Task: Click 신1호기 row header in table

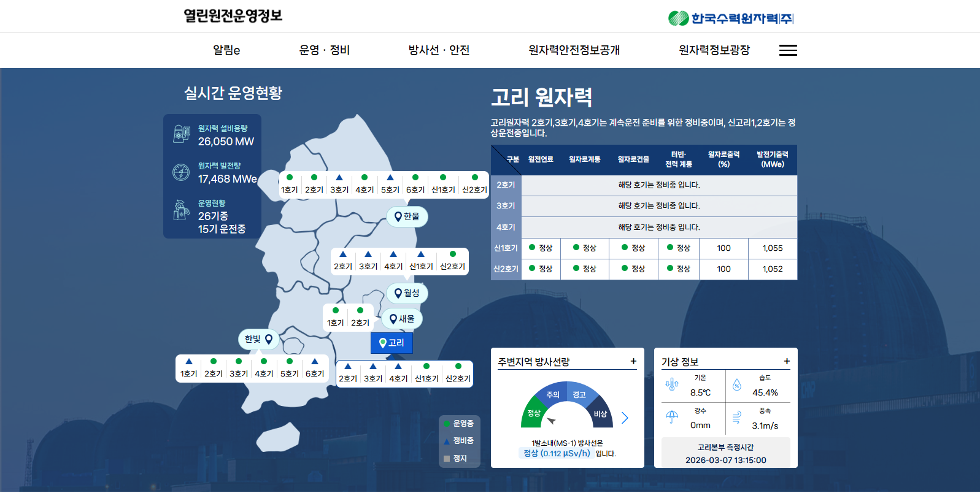Action: 506,248
